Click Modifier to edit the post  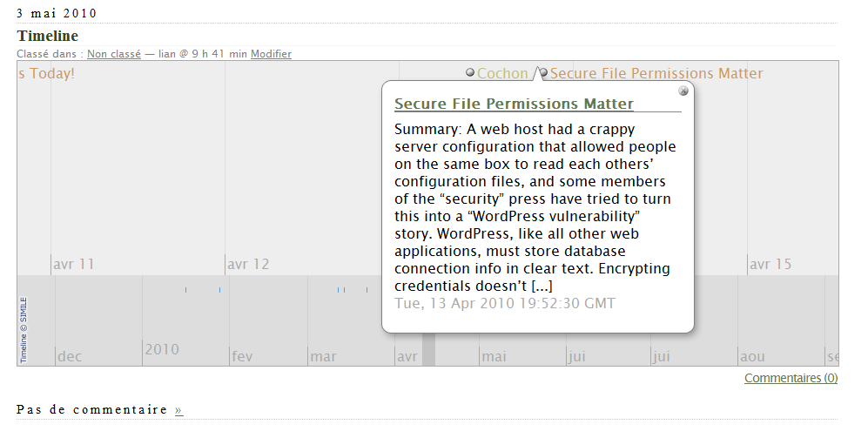click(272, 54)
